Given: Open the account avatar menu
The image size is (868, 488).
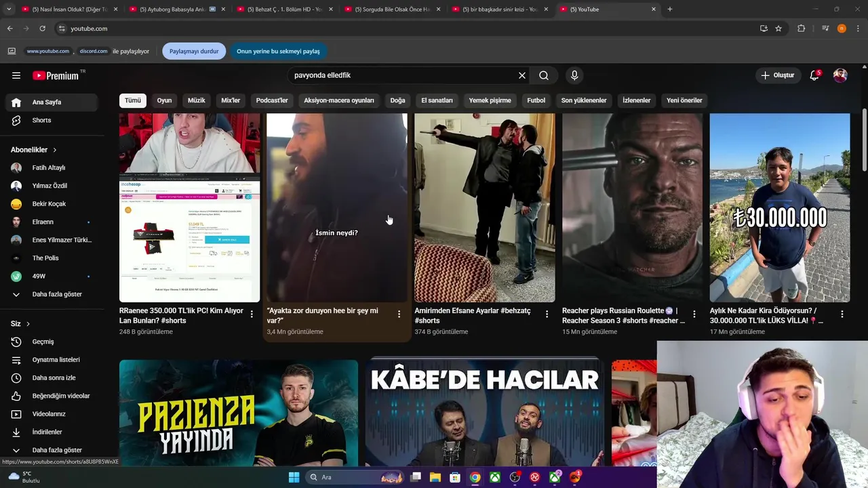Looking at the screenshot, I should tap(840, 75).
